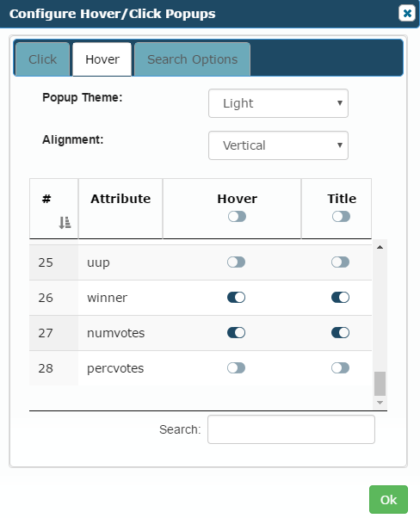Open the Popup Theme dropdown
Screen dimensions: 420x518
click(x=278, y=103)
